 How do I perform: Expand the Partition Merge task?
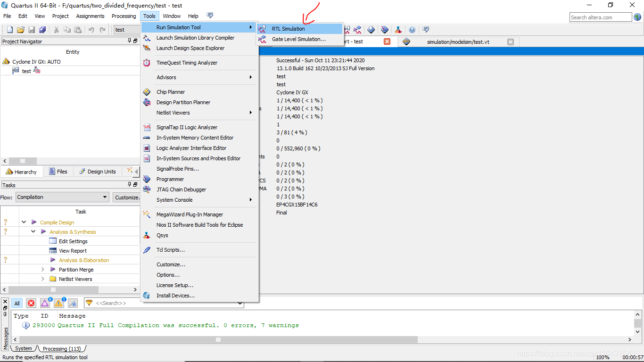42,269
